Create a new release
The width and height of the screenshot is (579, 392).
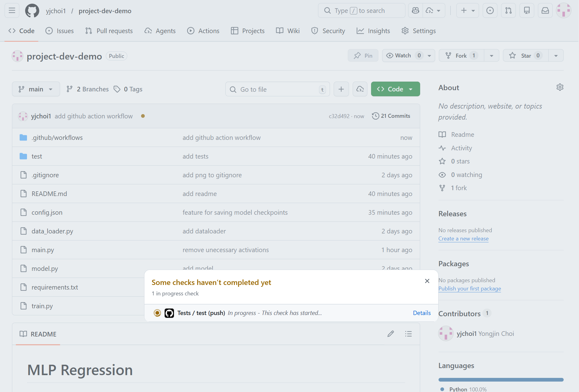463,239
